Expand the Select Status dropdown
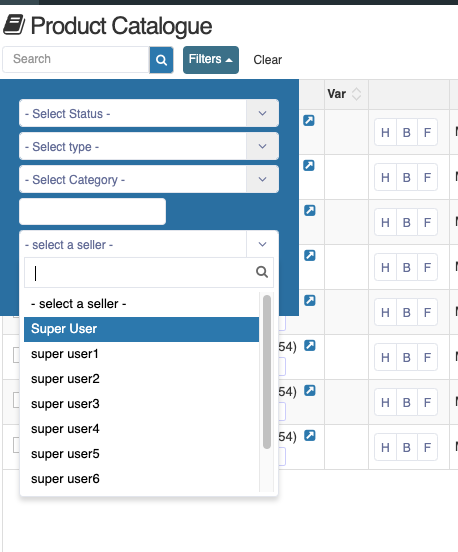This screenshot has width=458, height=552. (149, 113)
